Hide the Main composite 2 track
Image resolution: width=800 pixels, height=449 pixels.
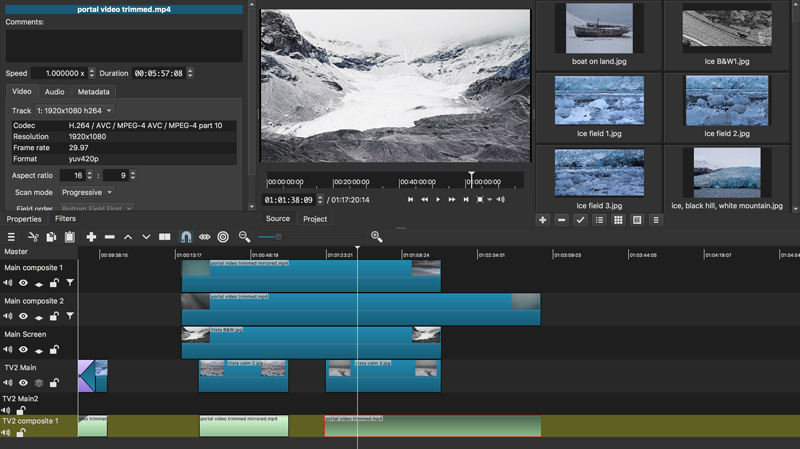pos(23,316)
